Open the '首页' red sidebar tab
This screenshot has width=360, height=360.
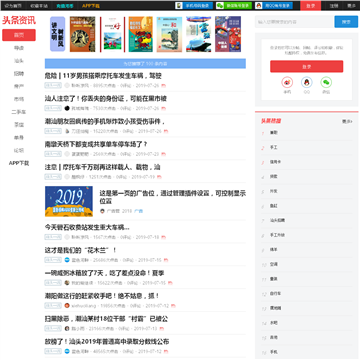[19, 35]
